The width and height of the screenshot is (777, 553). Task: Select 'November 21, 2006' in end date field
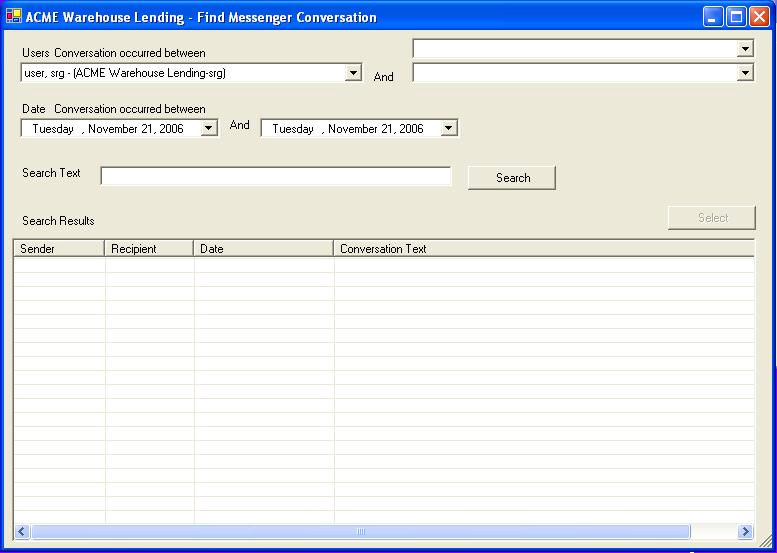click(376, 129)
